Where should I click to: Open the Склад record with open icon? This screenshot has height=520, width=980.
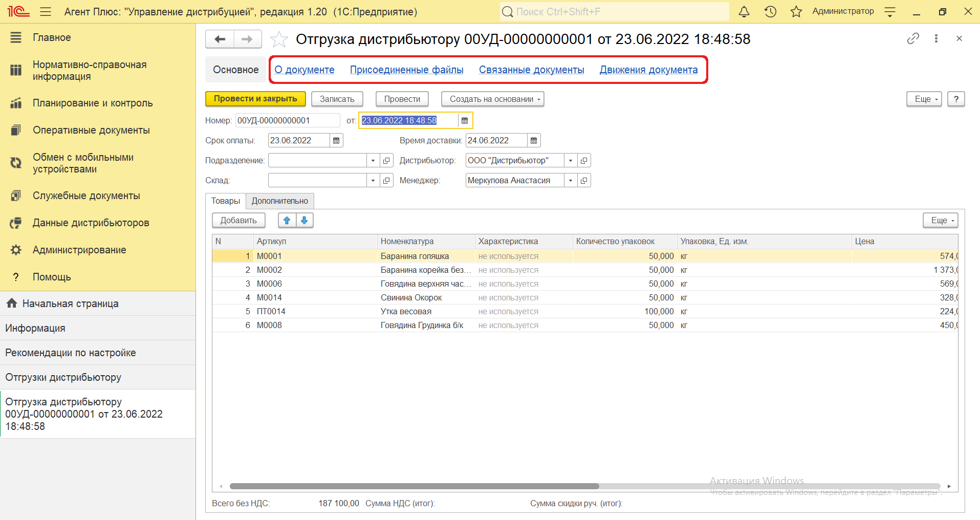coord(386,180)
